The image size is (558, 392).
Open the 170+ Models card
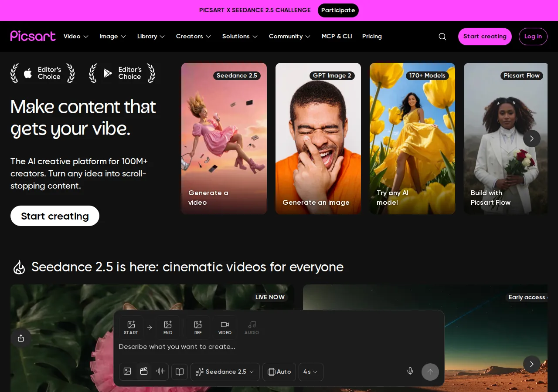coord(412,139)
